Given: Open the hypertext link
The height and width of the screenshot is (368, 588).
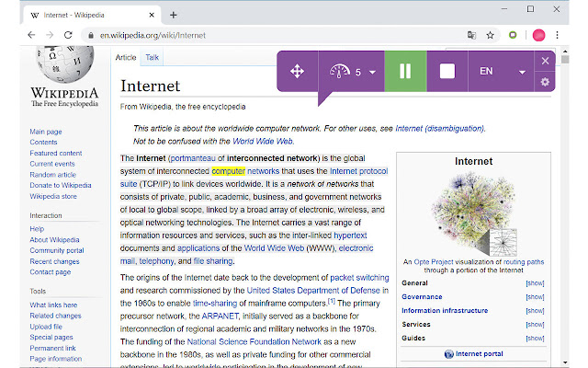Looking at the screenshot, I should pos(350,236).
